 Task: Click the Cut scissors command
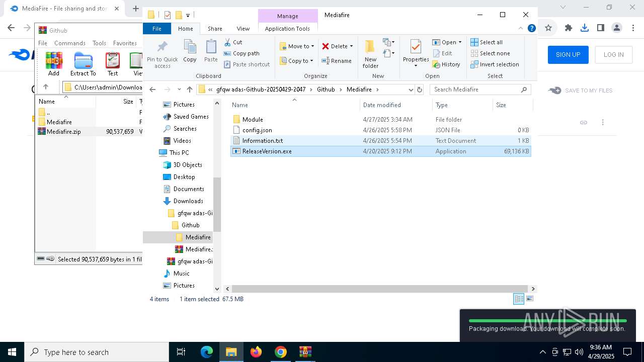pyautogui.click(x=233, y=42)
